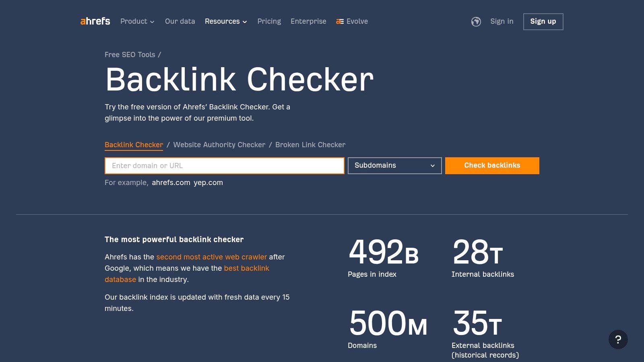
Task: Click Sign in
Action: coord(502,21)
